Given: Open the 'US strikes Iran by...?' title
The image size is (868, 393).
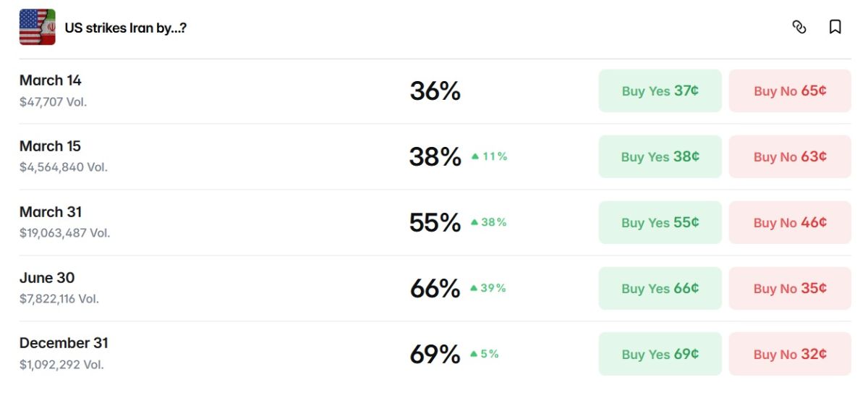Looking at the screenshot, I should [126, 28].
